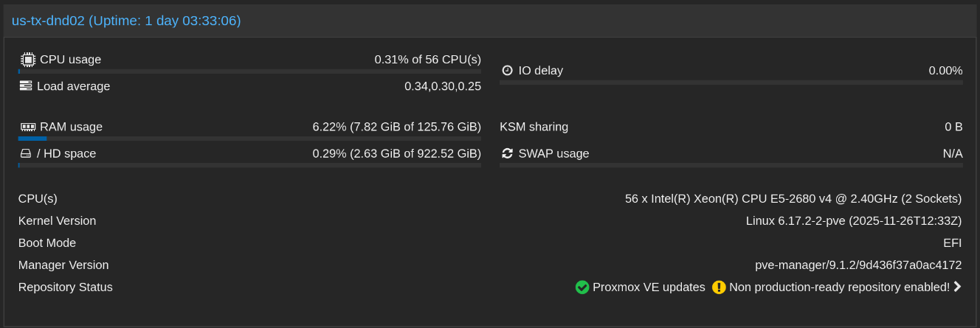Click the IO delay clock icon
Screen dimensions: 980x328
(507, 71)
